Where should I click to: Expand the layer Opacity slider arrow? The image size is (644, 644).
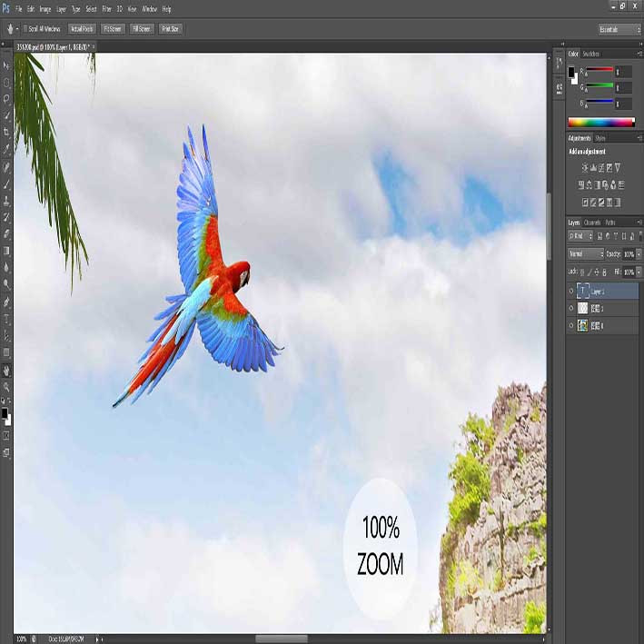[x=639, y=254]
